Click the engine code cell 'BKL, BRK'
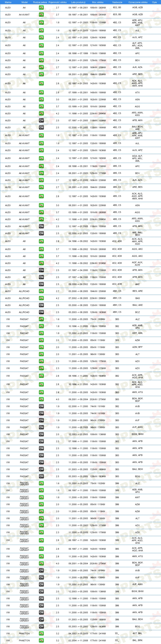 click(138, 641)
